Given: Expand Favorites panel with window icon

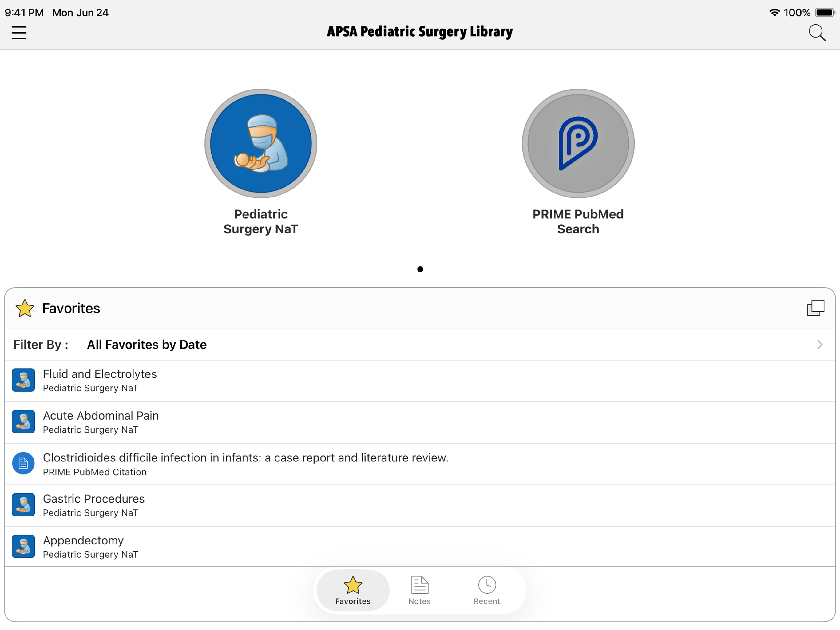Looking at the screenshot, I should pyautogui.click(x=816, y=308).
